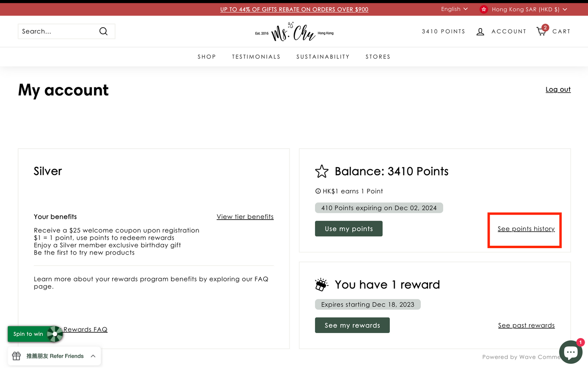Click the search magnifier icon
Viewport: 588px width, 370px height.
click(x=103, y=31)
